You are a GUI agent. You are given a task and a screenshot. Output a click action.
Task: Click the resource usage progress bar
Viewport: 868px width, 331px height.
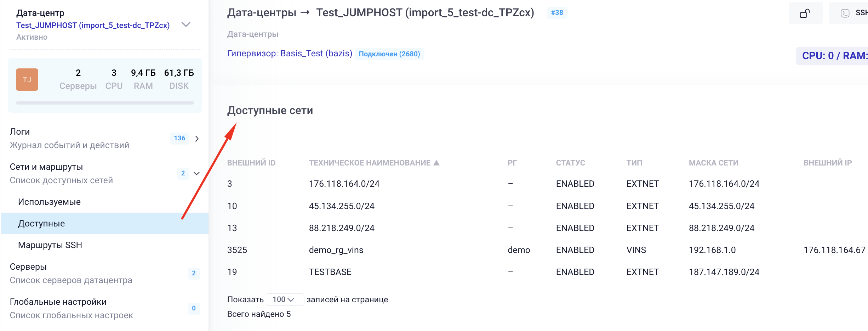click(x=105, y=103)
